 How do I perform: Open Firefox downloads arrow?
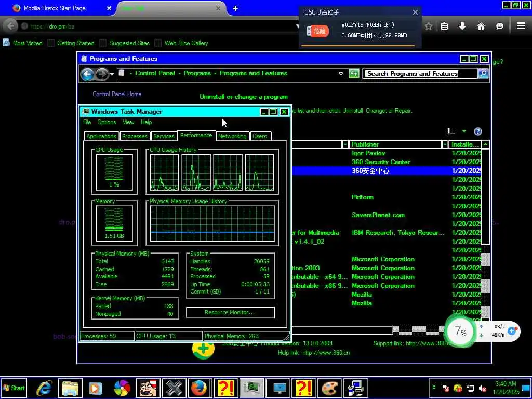(462, 26)
